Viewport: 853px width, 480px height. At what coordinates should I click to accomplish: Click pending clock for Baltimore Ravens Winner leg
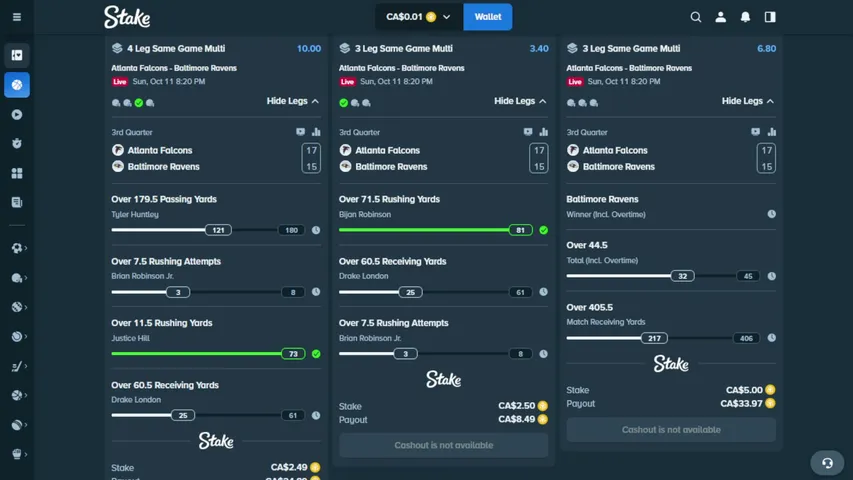click(771, 214)
